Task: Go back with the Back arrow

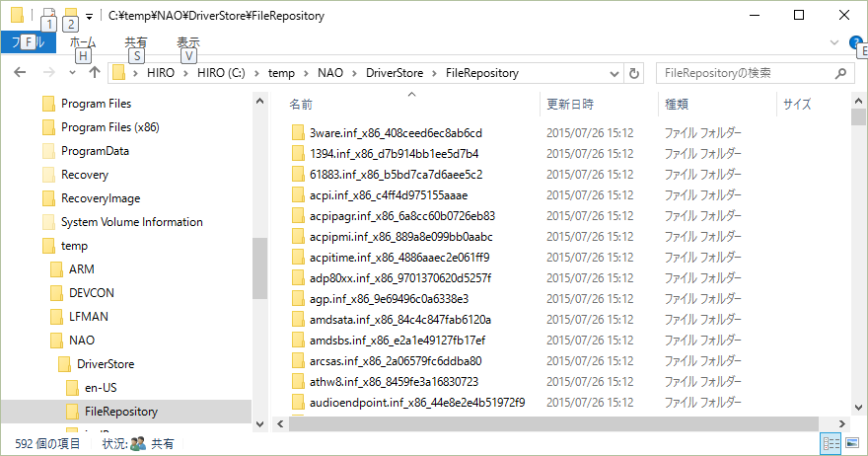Action: coord(20,72)
